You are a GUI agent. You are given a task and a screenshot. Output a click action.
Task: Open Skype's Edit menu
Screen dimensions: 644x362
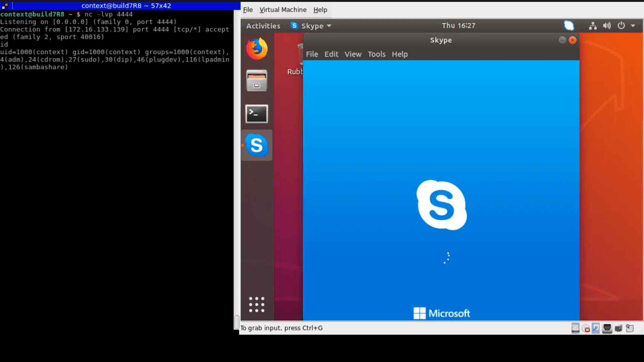[x=331, y=54]
